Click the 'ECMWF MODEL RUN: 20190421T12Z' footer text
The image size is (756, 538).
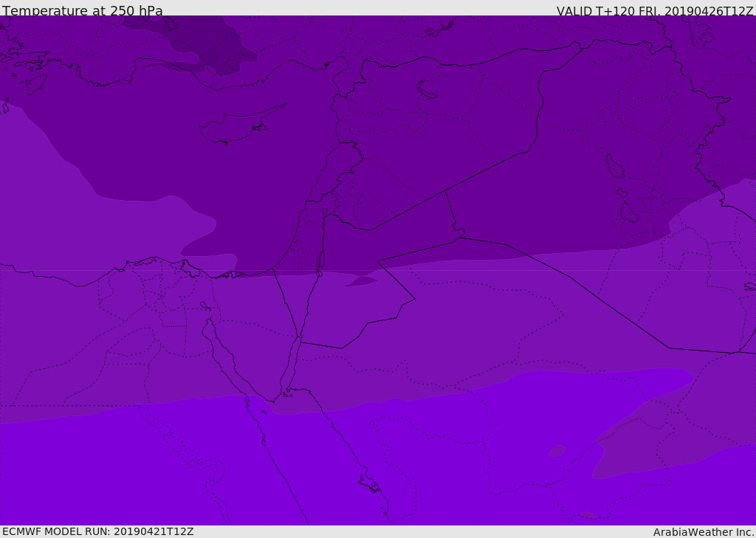98,531
